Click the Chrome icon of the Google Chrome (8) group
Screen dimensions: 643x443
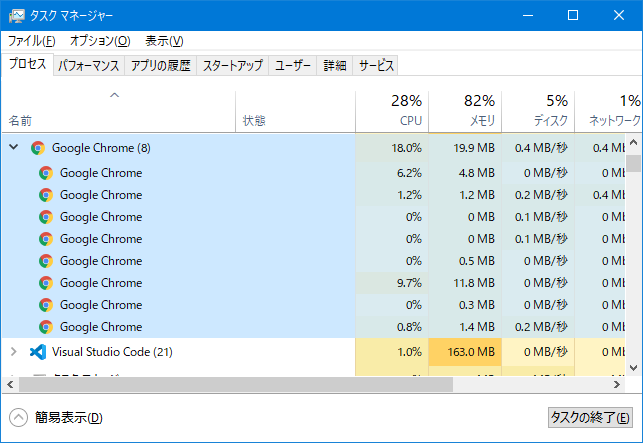tap(38, 148)
